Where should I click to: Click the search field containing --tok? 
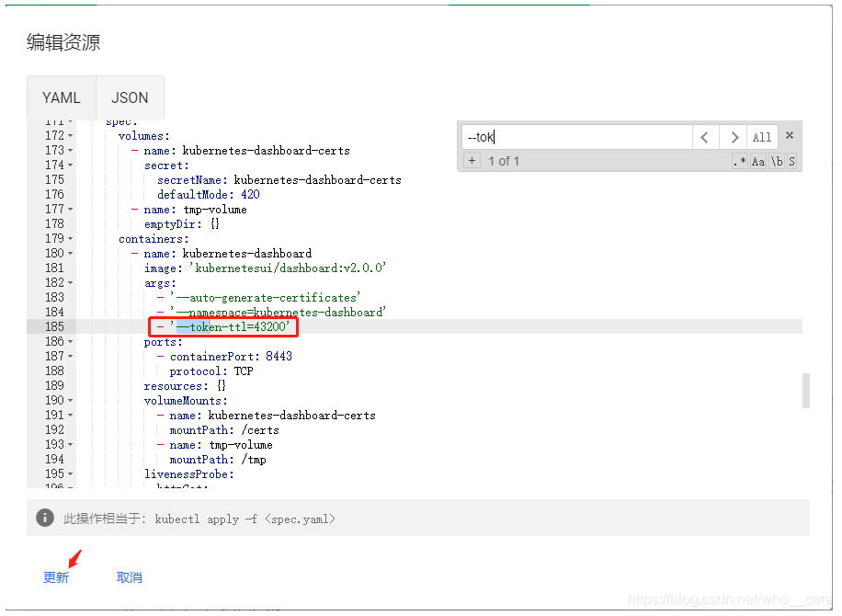pos(576,137)
